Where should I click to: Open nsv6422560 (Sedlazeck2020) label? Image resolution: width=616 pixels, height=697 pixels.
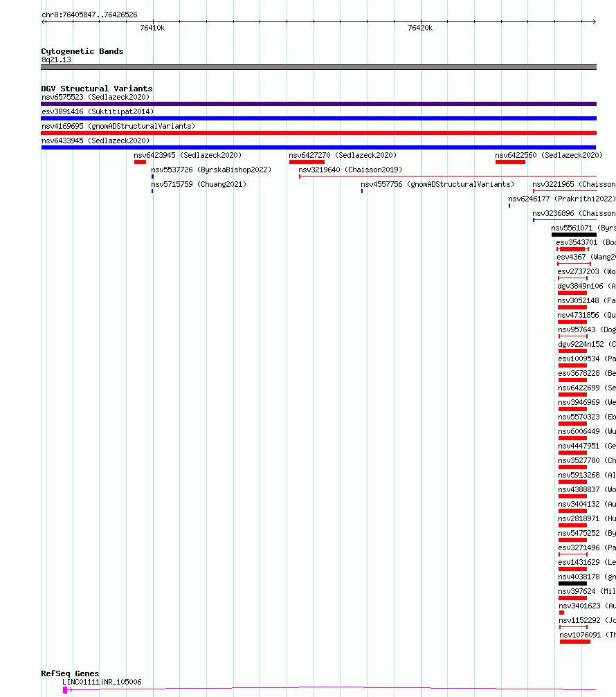(x=549, y=155)
